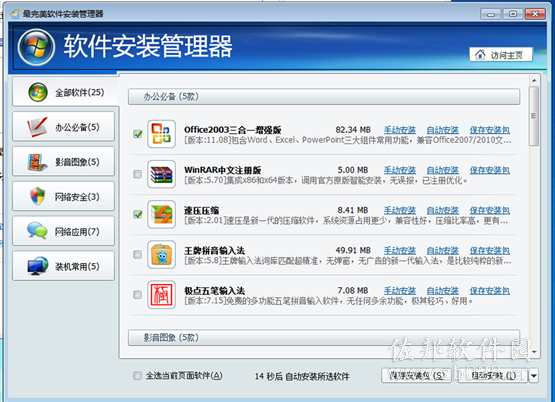Click the monitor globe icon of 装机常用
Screen dimensions: 555x402
(x=38, y=266)
